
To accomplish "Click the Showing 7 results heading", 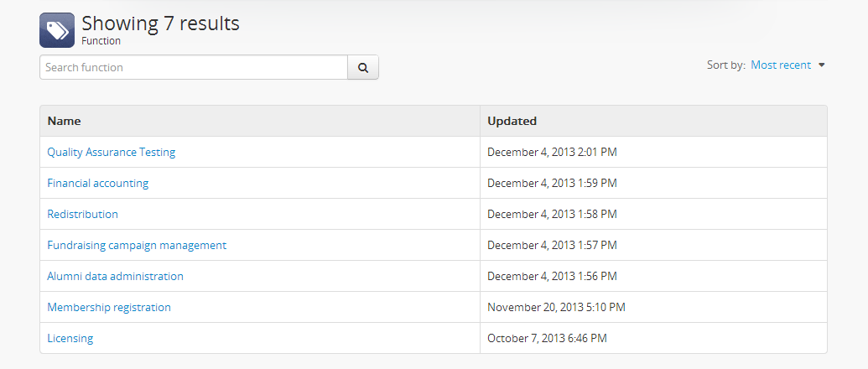I will coord(160,23).
